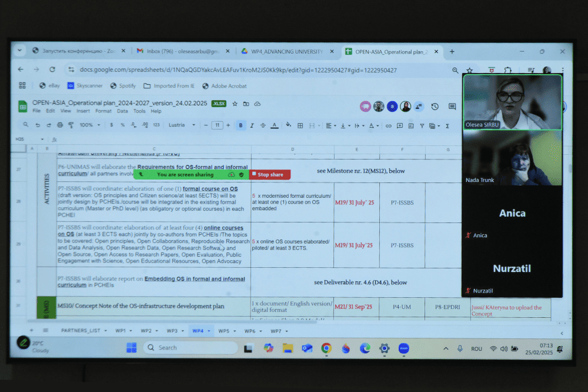Open the Skyscanner bookmark
This screenshot has width=588, height=392.
point(85,86)
